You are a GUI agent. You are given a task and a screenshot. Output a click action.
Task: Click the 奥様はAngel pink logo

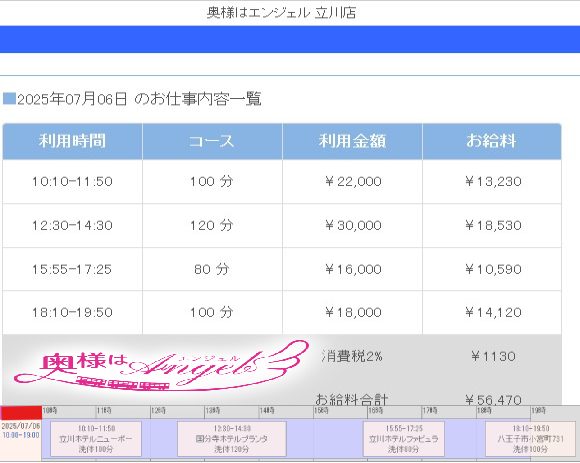point(161,365)
